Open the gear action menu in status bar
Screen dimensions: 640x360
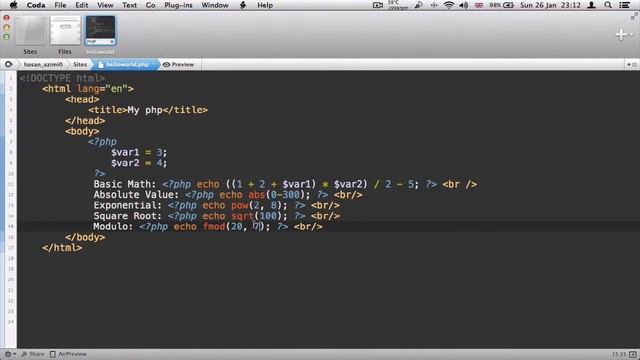click(x=9, y=354)
